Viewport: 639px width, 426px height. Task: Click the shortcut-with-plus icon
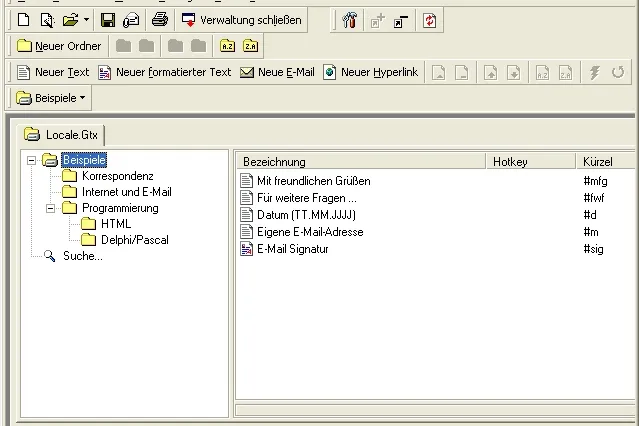click(377, 20)
